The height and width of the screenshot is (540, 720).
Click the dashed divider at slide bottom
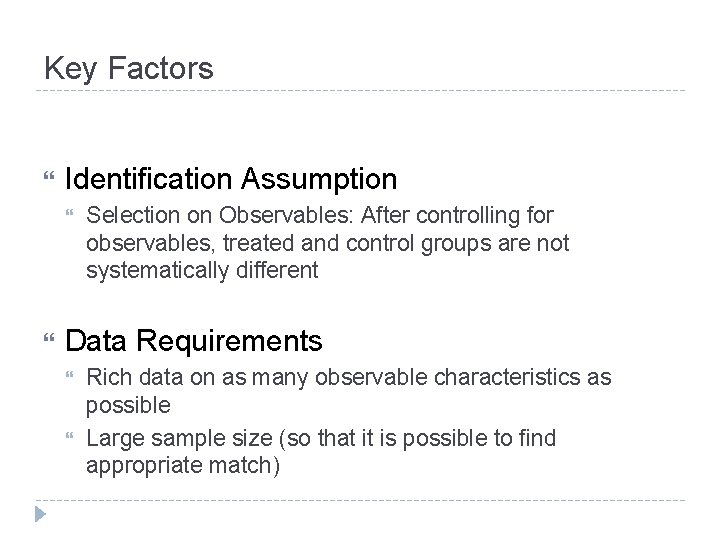[360, 500]
